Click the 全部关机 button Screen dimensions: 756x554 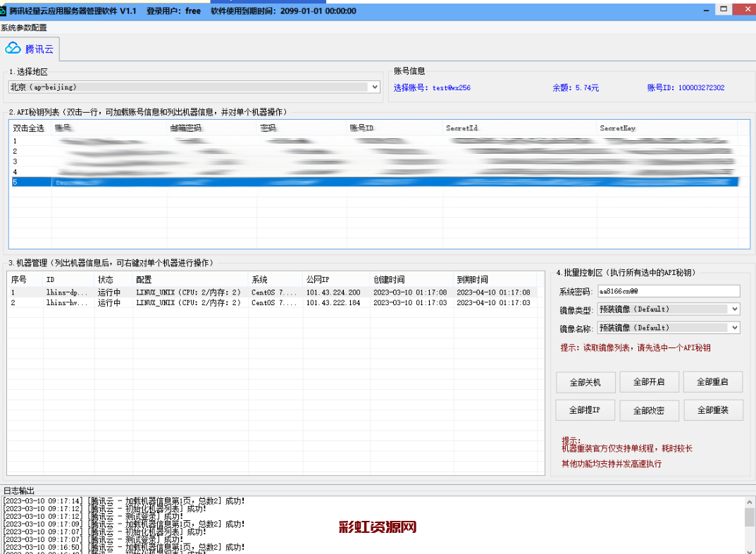click(585, 382)
